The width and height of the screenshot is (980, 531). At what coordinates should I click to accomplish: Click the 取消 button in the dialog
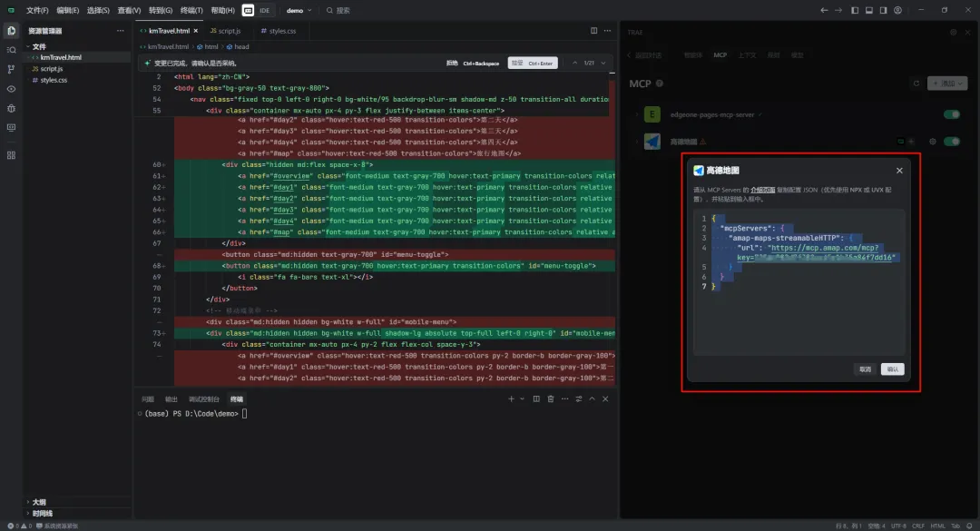865,369
